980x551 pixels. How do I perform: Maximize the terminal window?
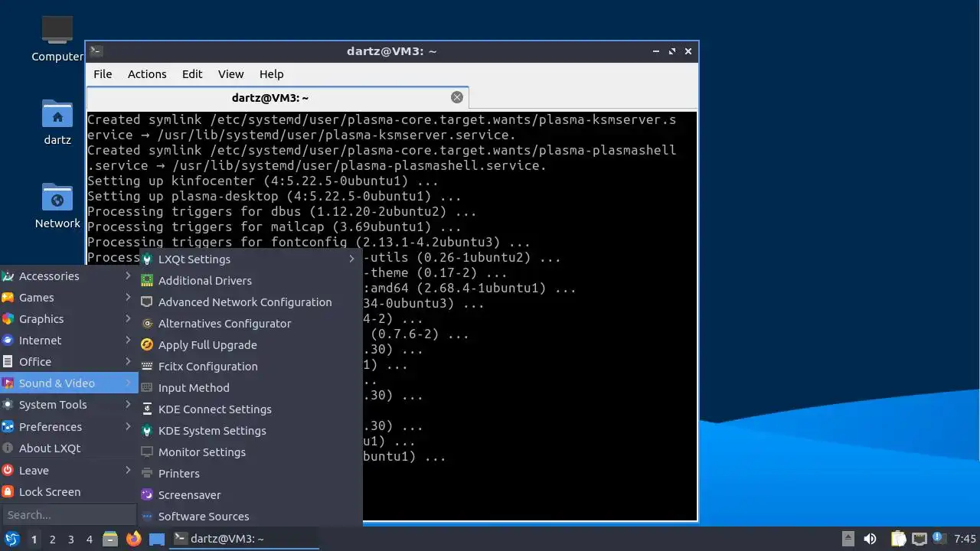[x=672, y=51]
